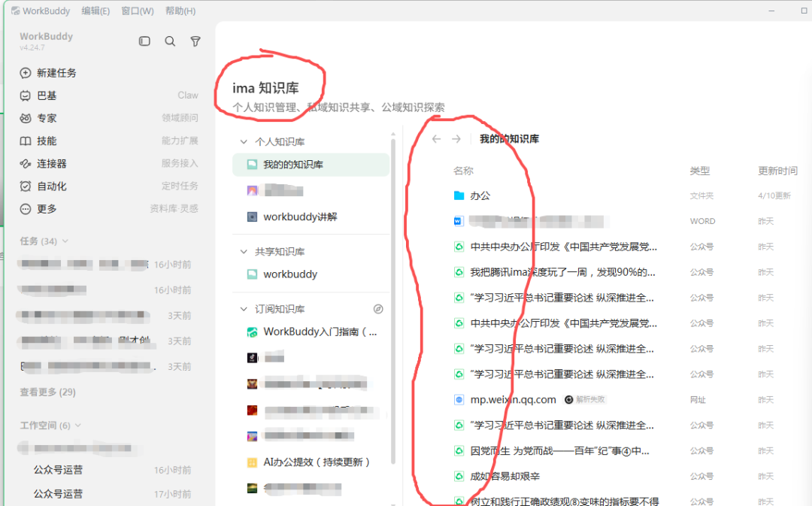
Task: Click the 专家 icon
Action: [26, 118]
